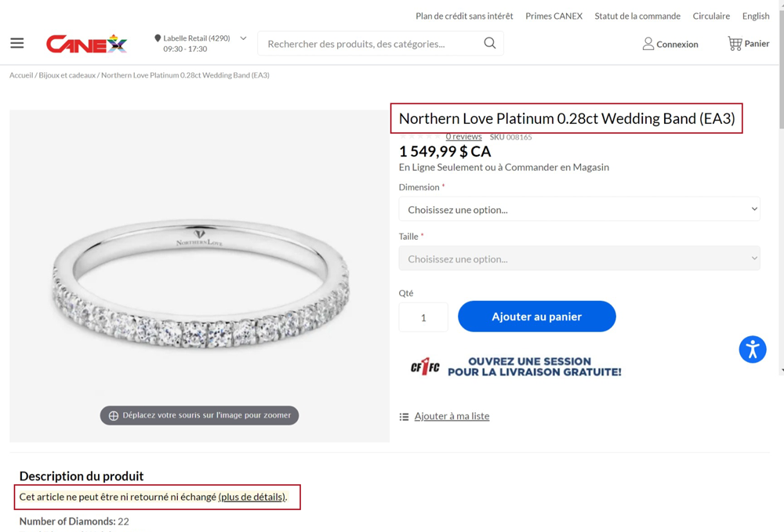Viewport: 784px width, 532px height.
Task: Click the 0 reviews link
Action: click(x=463, y=136)
